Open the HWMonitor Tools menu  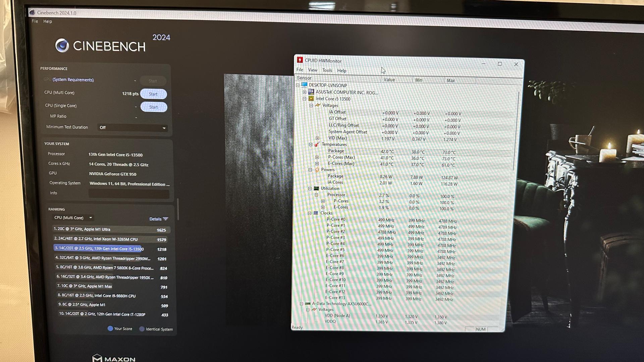coord(327,70)
